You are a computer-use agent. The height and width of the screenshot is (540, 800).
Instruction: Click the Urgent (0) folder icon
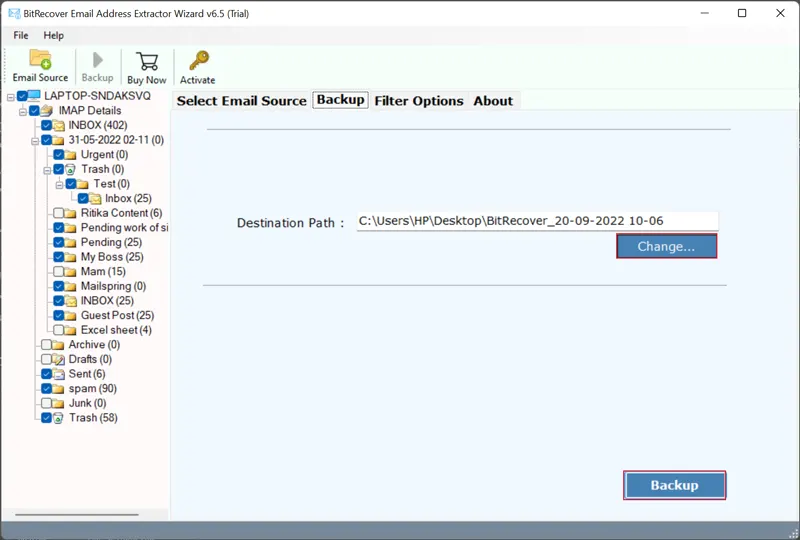(70, 155)
